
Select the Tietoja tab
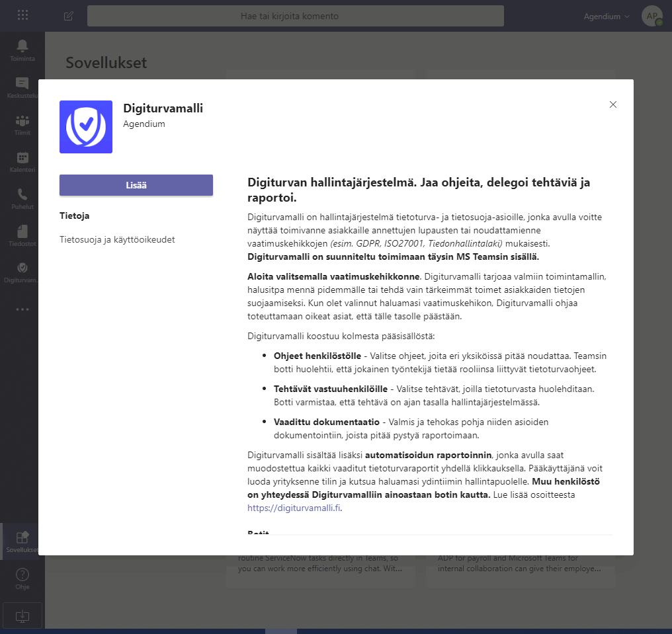coord(75,216)
